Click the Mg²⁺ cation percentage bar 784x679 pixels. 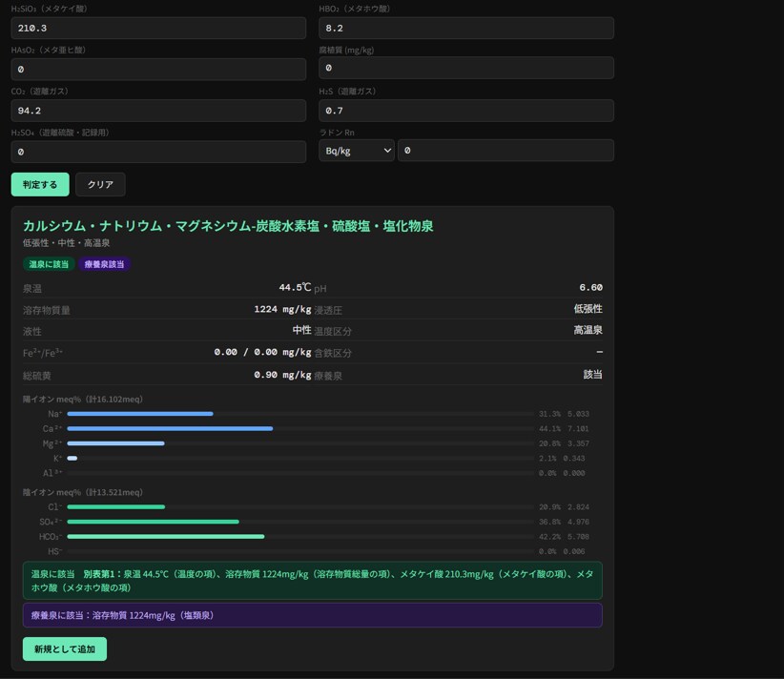pyautogui.click(x=300, y=443)
